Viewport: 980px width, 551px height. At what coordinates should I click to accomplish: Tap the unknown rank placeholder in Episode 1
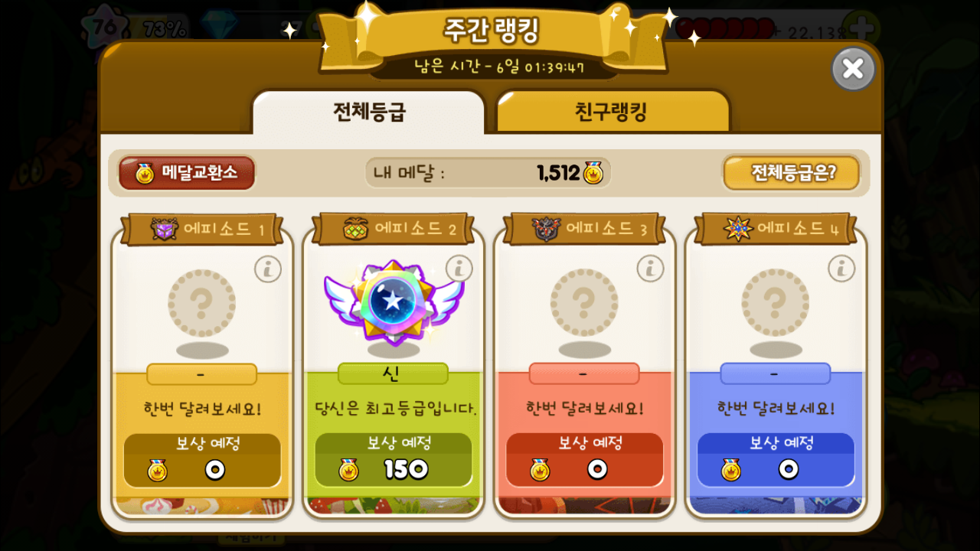(202, 303)
